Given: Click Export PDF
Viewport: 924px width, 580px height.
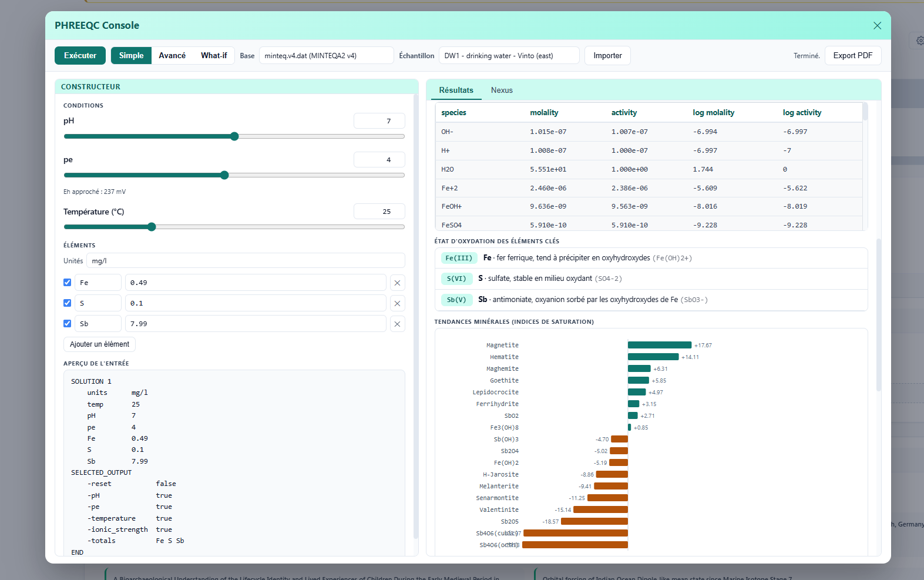Looking at the screenshot, I should point(853,55).
